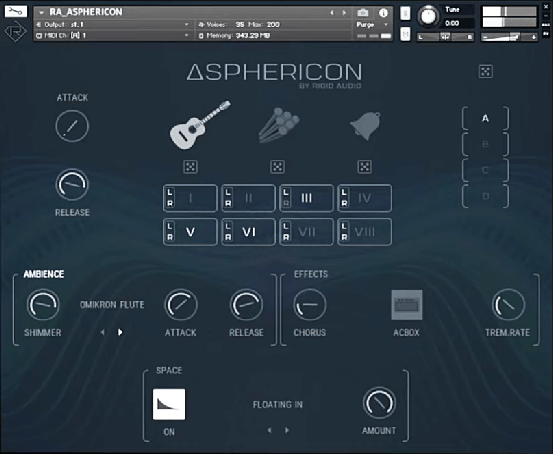Click the OMIKRON FLUTE ambience name
The width and height of the screenshot is (553, 454).
[x=112, y=305]
